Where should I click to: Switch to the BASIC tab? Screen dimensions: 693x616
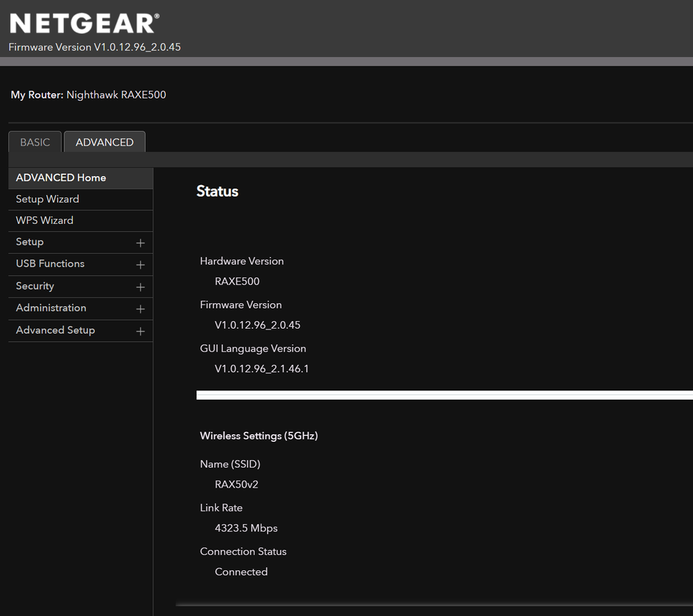[35, 142]
